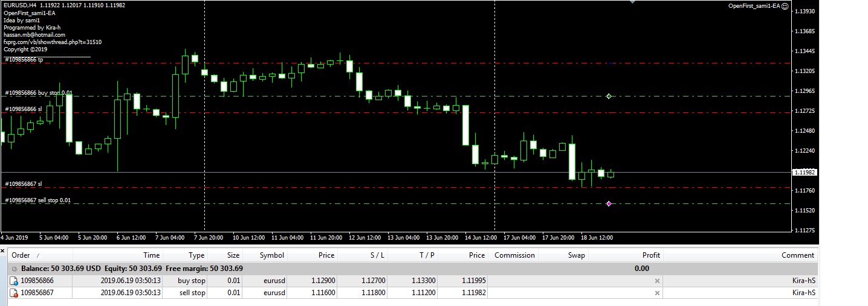
Task: Click the chart shift triangle marker
Action: point(632,2)
